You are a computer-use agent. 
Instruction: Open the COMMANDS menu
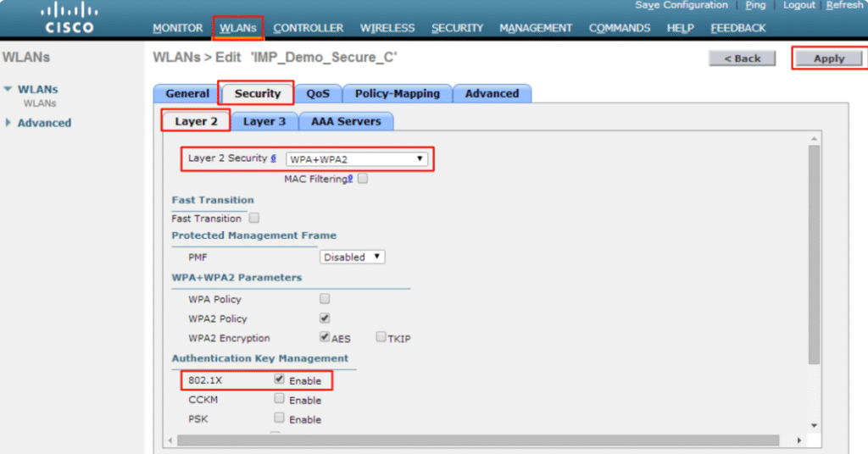click(x=620, y=28)
